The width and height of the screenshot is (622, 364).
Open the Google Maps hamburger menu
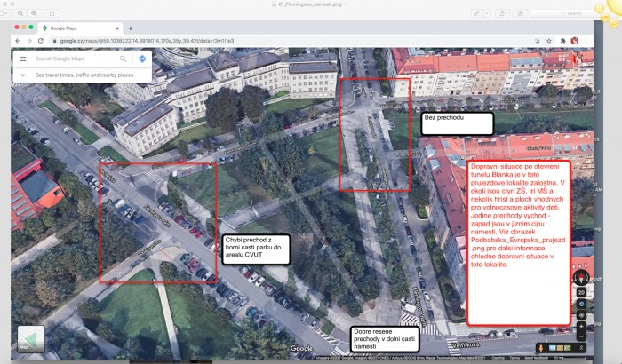tap(23, 59)
